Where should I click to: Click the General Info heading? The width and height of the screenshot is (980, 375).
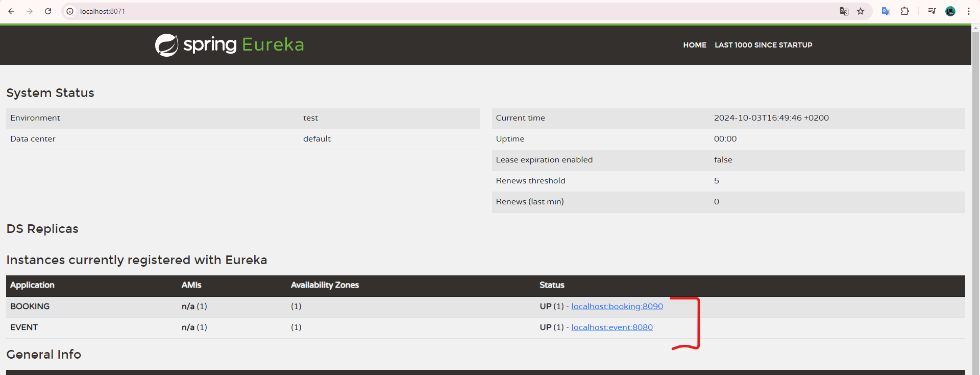(x=44, y=355)
